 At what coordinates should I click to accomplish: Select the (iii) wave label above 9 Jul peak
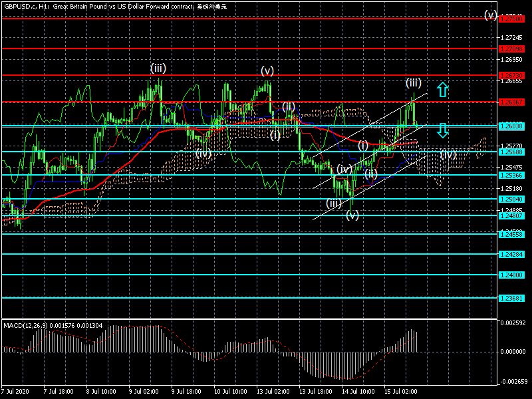click(158, 68)
